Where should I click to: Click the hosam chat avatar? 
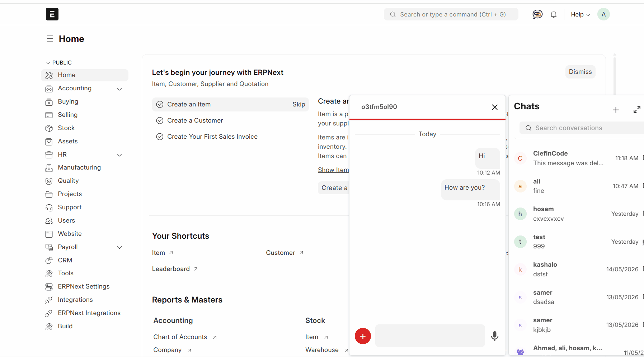tap(520, 214)
